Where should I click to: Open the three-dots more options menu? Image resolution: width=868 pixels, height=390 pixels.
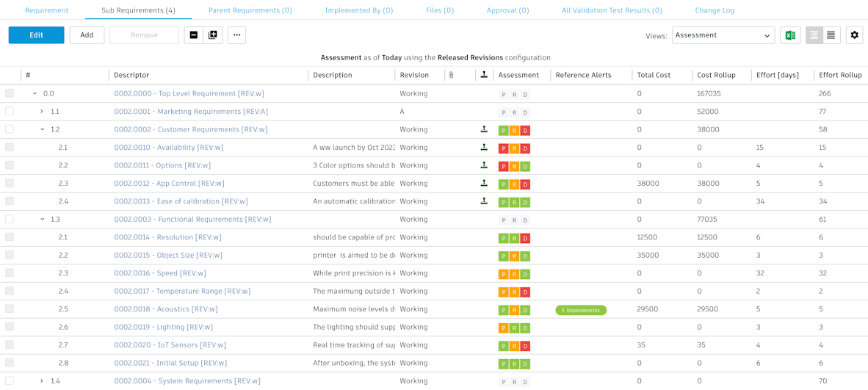[x=236, y=35]
